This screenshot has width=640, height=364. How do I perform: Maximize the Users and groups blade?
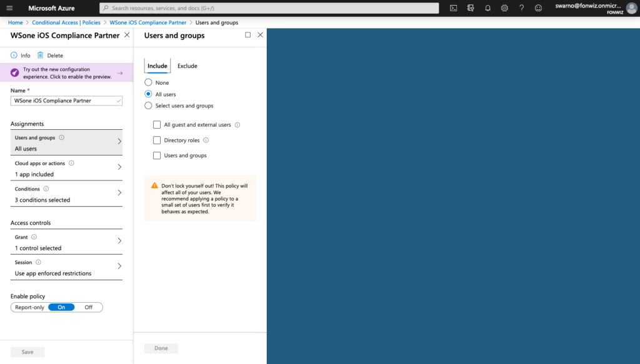tap(247, 35)
